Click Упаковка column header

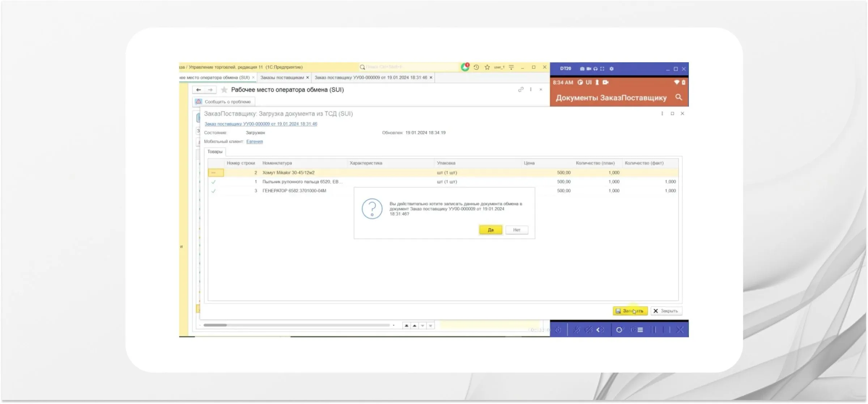477,163
